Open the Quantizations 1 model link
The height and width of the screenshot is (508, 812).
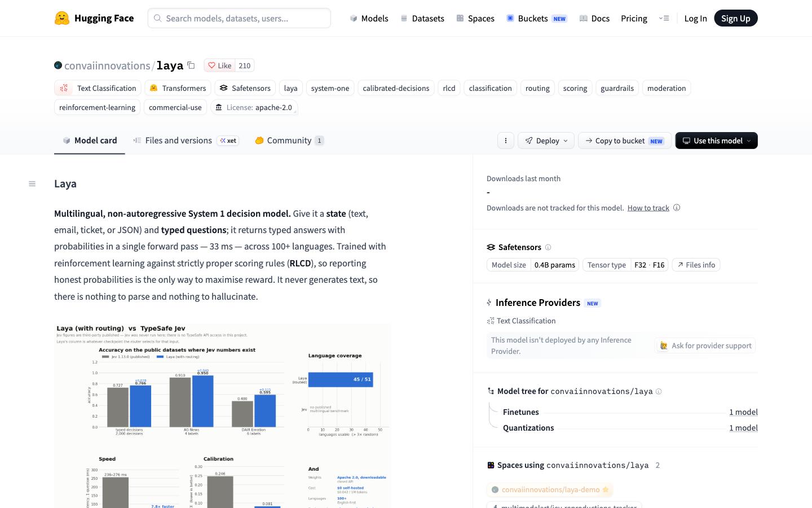coord(743,428)
